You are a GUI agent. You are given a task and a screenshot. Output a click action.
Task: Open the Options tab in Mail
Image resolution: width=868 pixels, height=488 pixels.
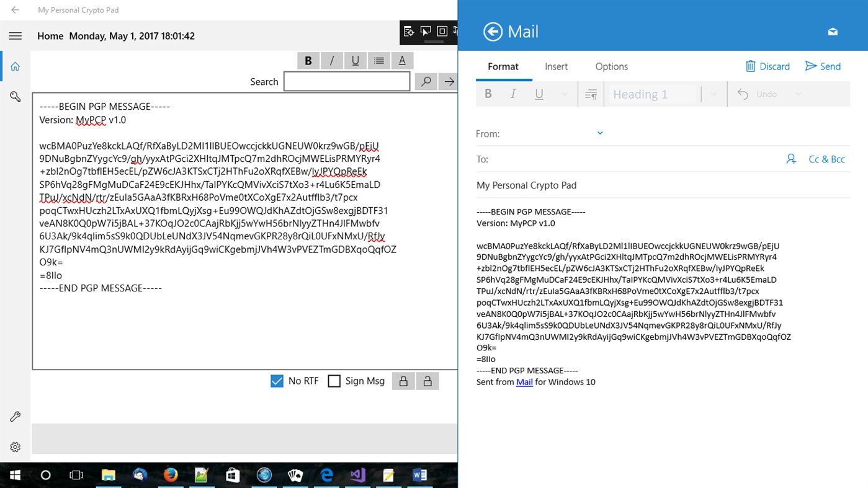[611, 66]
